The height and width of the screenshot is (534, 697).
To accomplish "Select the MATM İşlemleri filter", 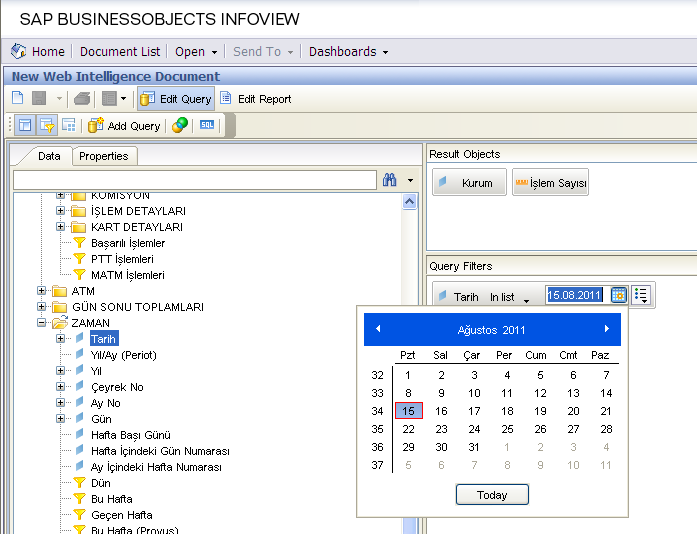I will [x=128, y=275].
